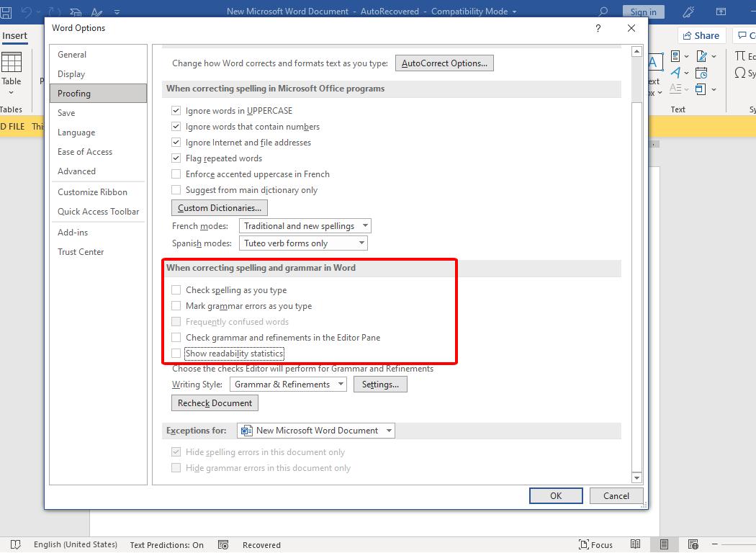The width and height of the screenshot is (756, 553).
Task: Expand the Compatibility Mode title dropdown
Action: click(515, 12)
